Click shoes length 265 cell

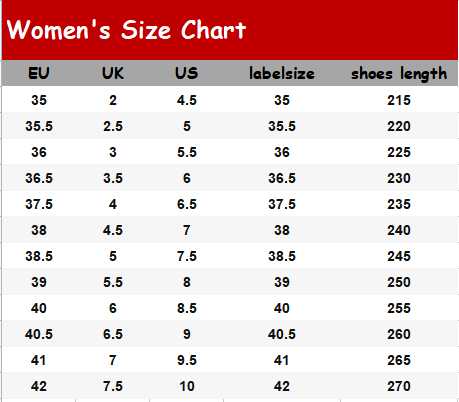tap(399, 360)
